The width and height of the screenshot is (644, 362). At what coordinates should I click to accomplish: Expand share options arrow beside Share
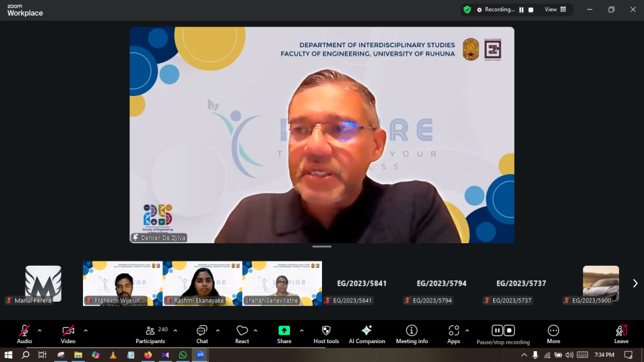tap(301, 330)
